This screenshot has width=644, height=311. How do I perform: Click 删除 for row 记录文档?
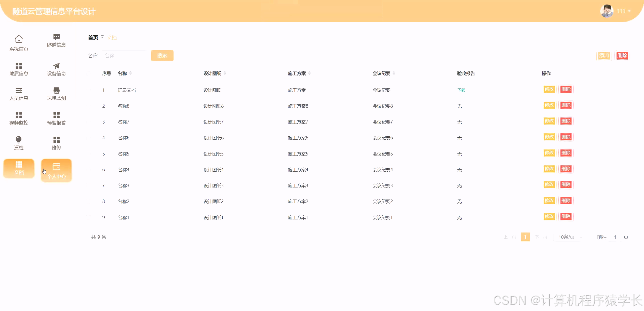click(x=566, y=89)
